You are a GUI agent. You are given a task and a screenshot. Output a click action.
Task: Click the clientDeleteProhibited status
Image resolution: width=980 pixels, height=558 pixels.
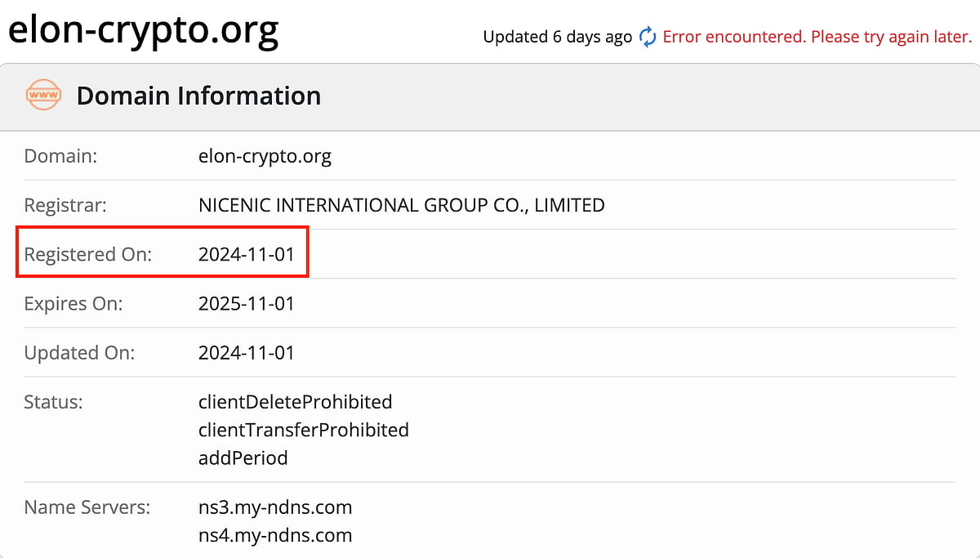tap(295, 402)
